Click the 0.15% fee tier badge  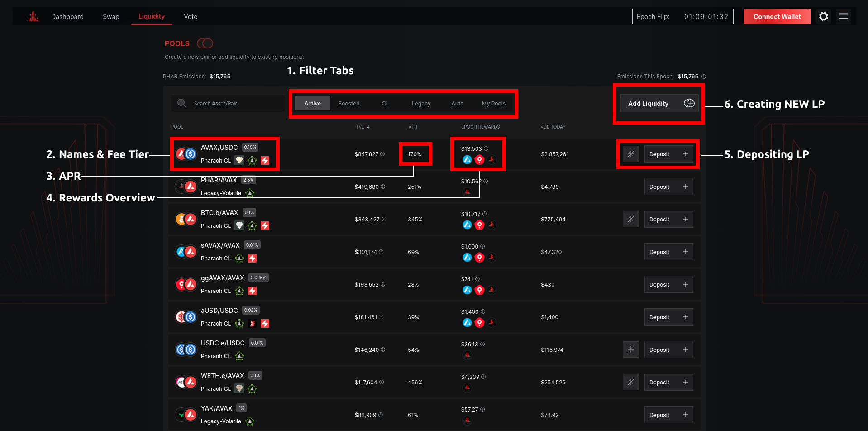coord(250,147)
